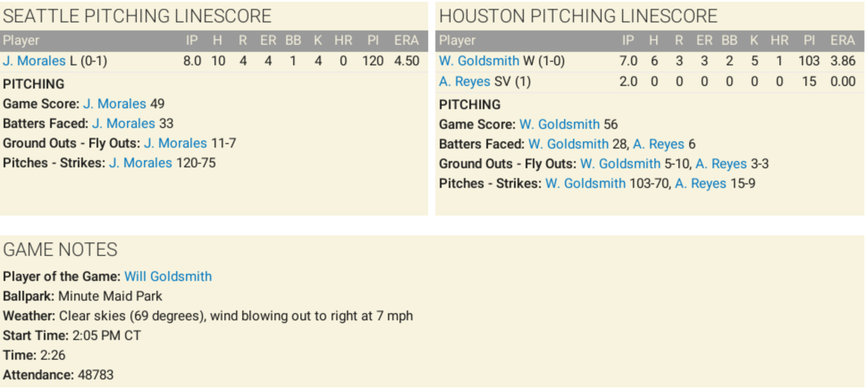Viewport: 868px width, 391px height.
Task: Select A. Reyes link next to 3-3
Action: click(721, 164)
